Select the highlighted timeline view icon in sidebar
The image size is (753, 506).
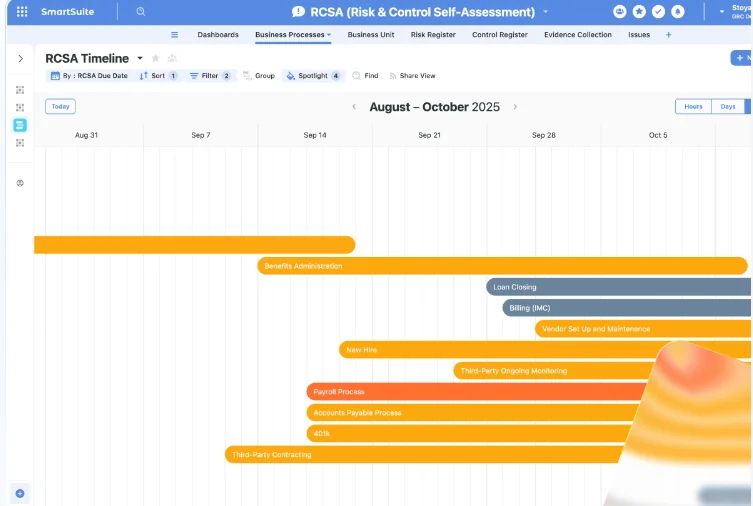pyautogui.click(x=20, y=125)
